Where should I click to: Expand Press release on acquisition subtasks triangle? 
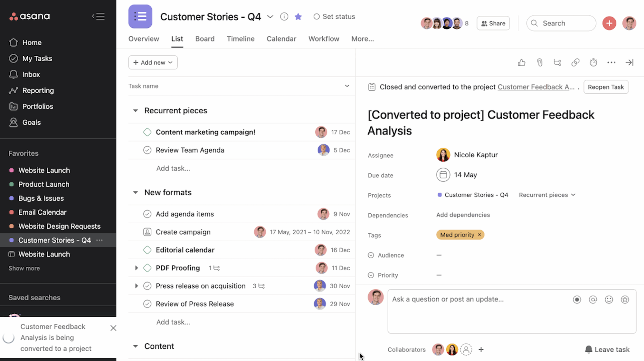coord(137,286)
